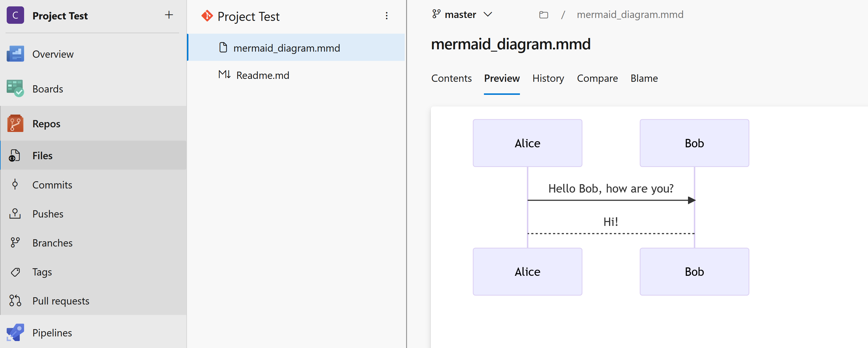
Task: Select the mermaid_diagram.mmd file
Action: (287, 48)
